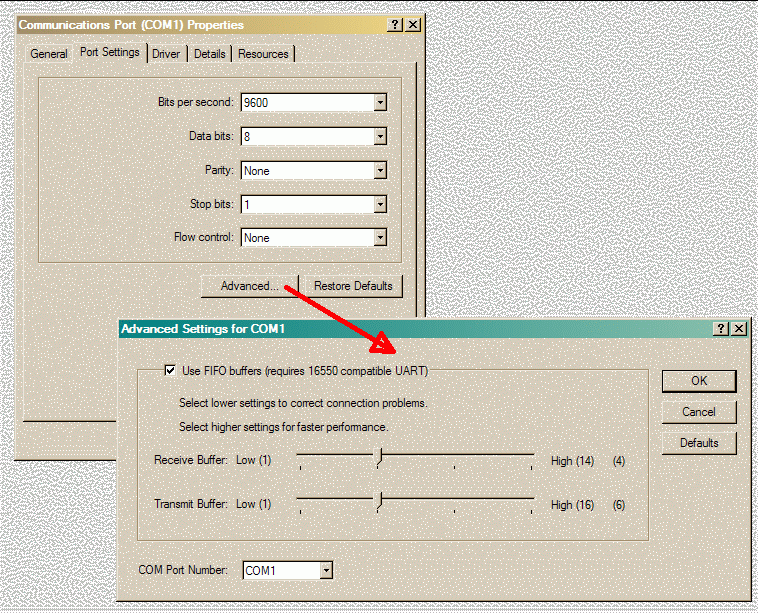
Task: Click help icon in COM1 Properties title bar
Action: [395, 25]
